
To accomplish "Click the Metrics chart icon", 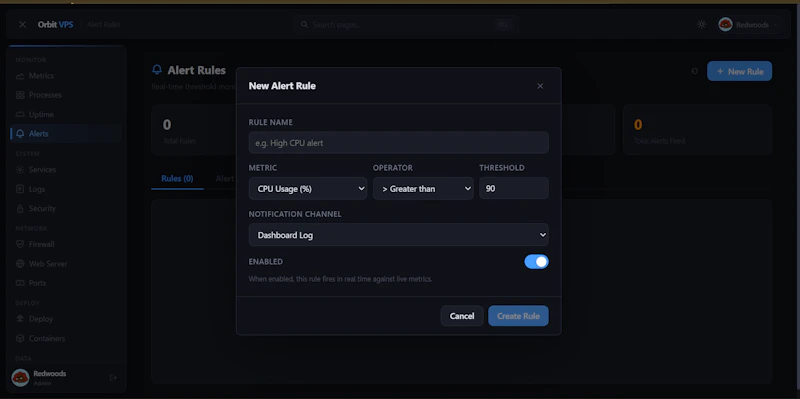I will pyautogui.click(x=20, y=76).
